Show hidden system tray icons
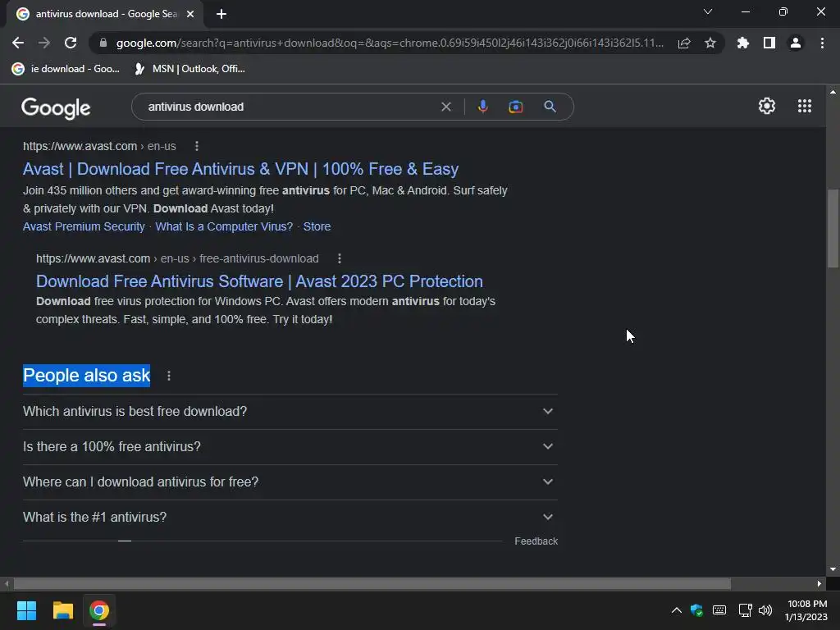The image size is (840, 630). point(677,610)
